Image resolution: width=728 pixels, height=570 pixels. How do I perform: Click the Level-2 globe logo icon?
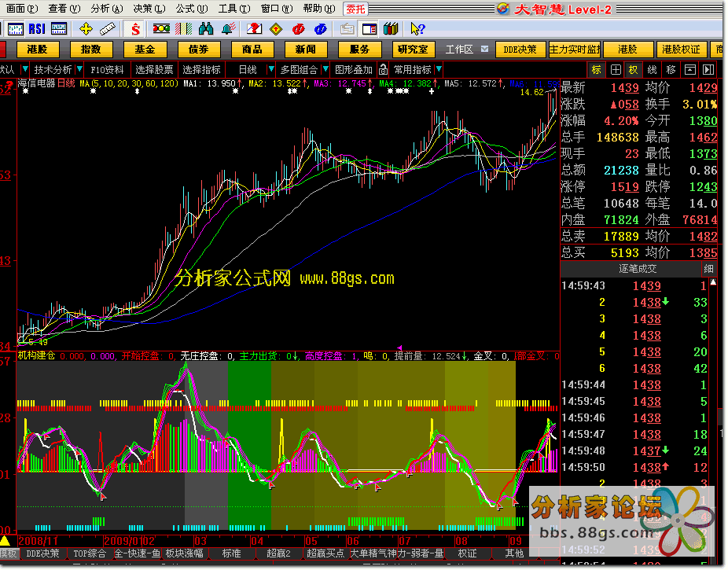click(x=503, y=9)
